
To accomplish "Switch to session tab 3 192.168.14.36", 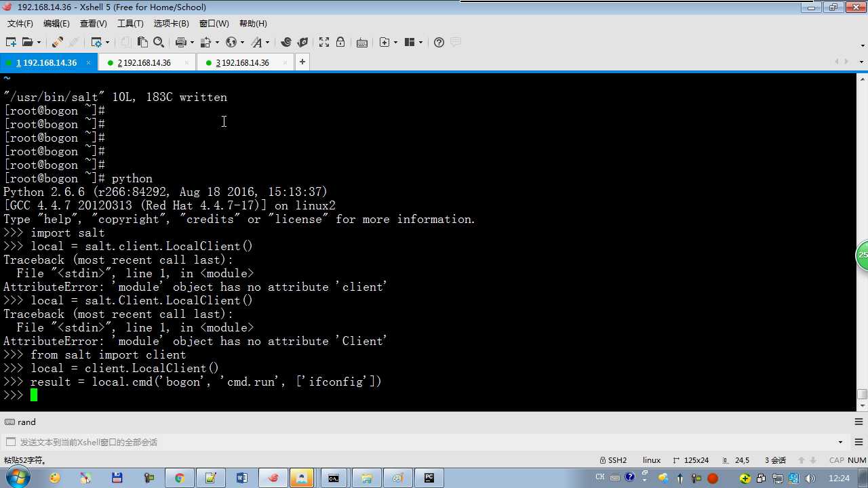I will pyautogui.click(x=242, y=62).
